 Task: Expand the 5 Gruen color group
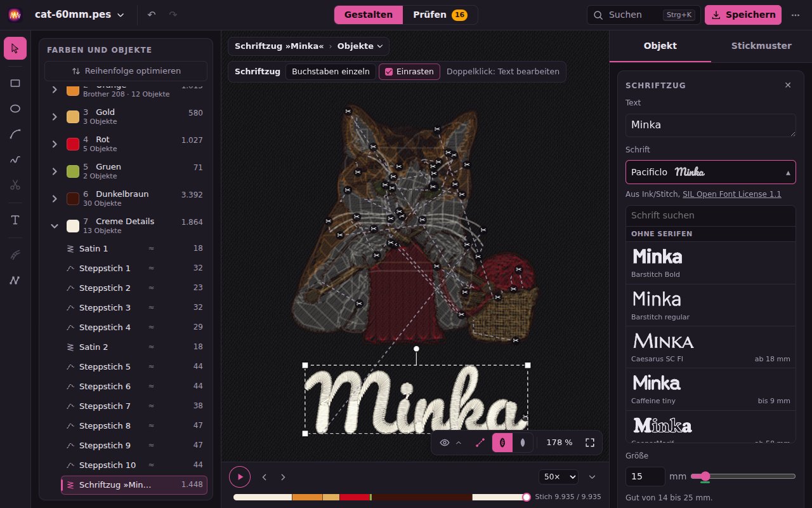tap(55, 171)
